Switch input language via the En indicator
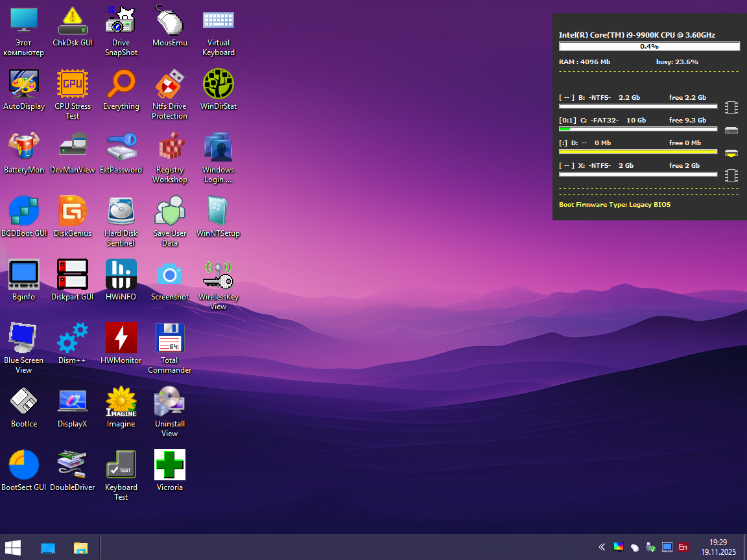This screenshot has height=560, width=747. coord(683,547)
